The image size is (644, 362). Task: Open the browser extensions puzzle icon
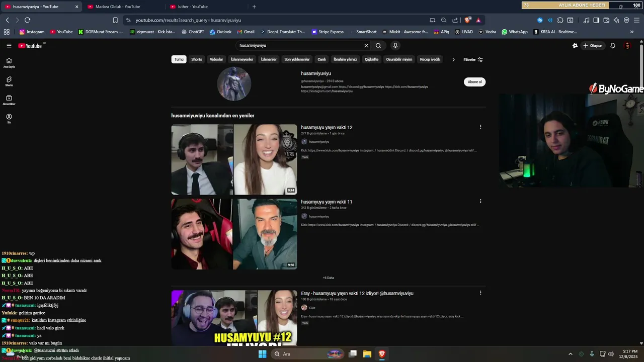click(560, 20)
